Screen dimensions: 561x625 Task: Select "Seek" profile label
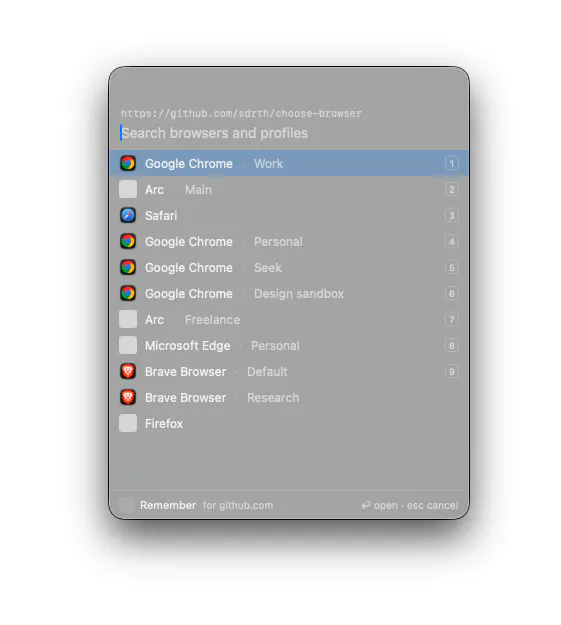[x=268, y=268]
